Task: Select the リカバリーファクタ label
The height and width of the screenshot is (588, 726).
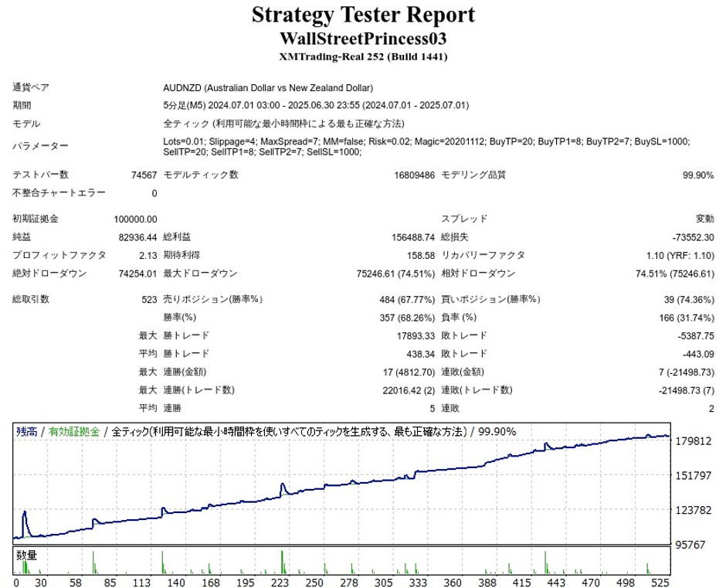Action: click(x=483, y=255)
